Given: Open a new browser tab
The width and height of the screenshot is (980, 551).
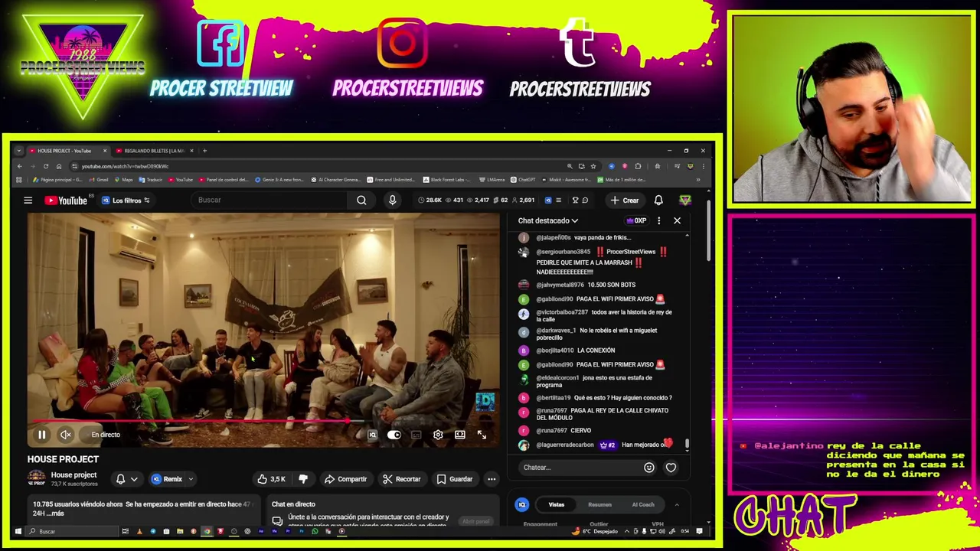Looking at the screenshot, I should pyautogui.click(x=204, y=151).
